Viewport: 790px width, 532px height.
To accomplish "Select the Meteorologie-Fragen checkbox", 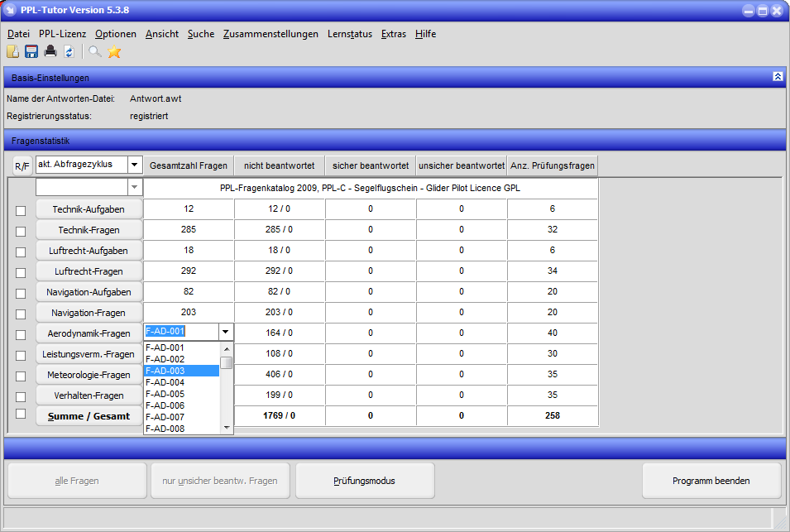I will [x=21, y=376].
